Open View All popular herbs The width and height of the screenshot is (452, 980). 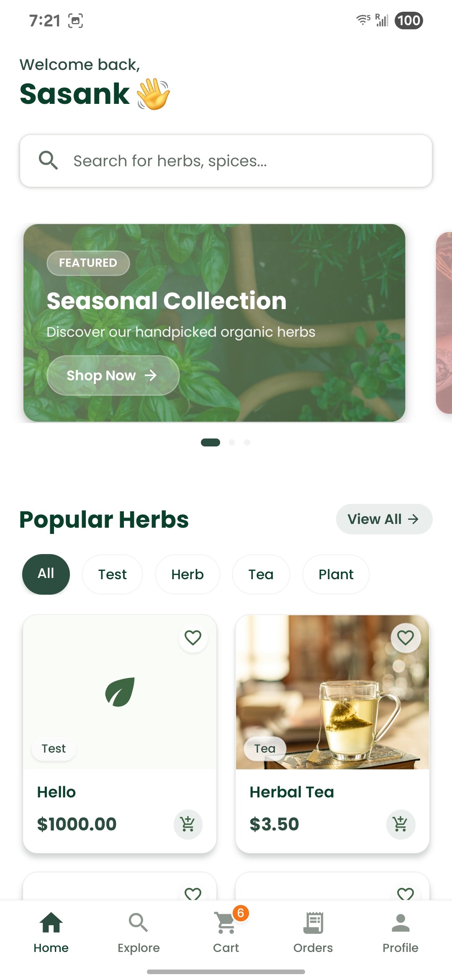click(384, 519)
